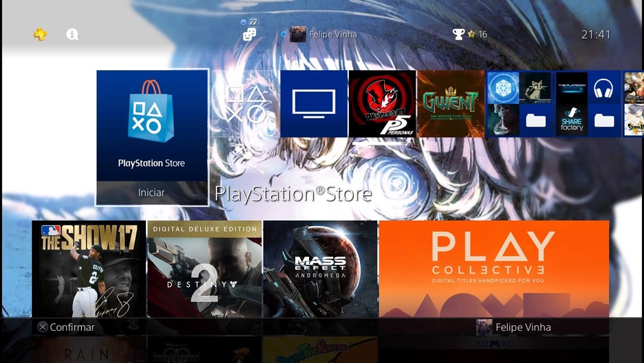Open the Friends icon showing 22
Viewport: 644px width, 363px height.
pyautogui.click(x=249, y=34)
